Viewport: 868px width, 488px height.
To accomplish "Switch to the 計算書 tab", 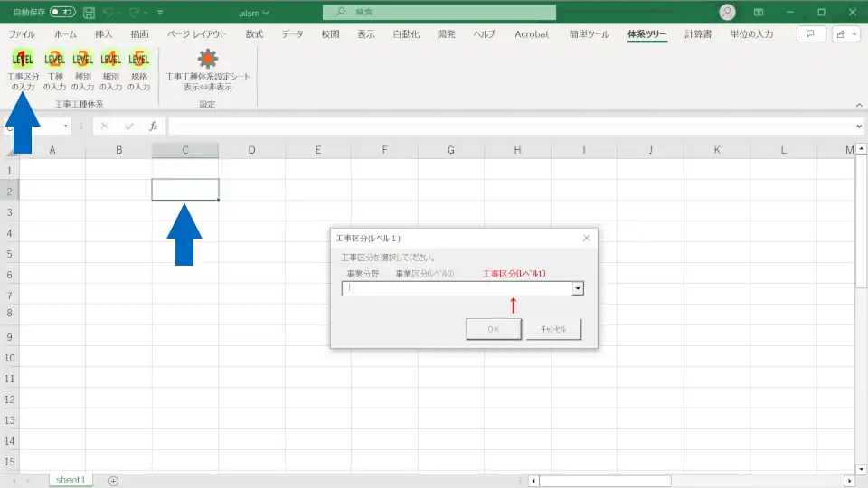I will tap(698, 34).
